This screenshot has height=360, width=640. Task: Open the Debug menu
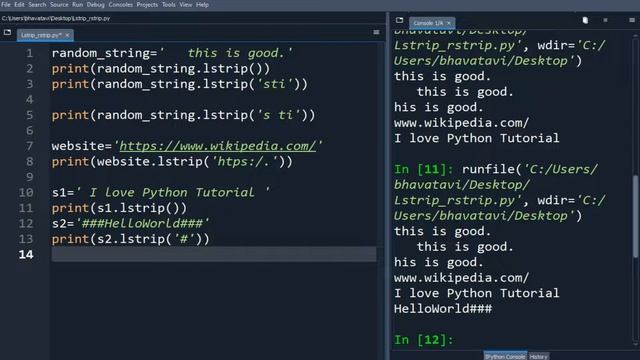96,5
